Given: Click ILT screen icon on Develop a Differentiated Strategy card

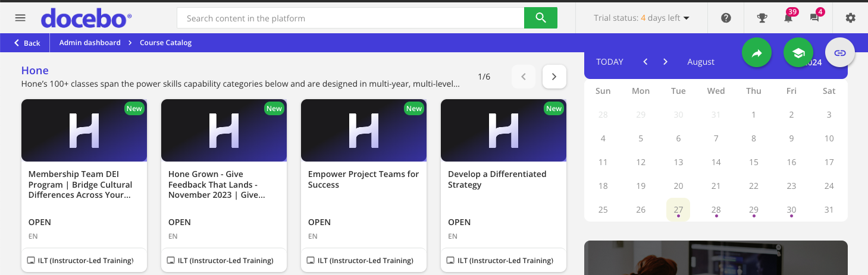Looking at the screenshot, I should tap(450, 260).
